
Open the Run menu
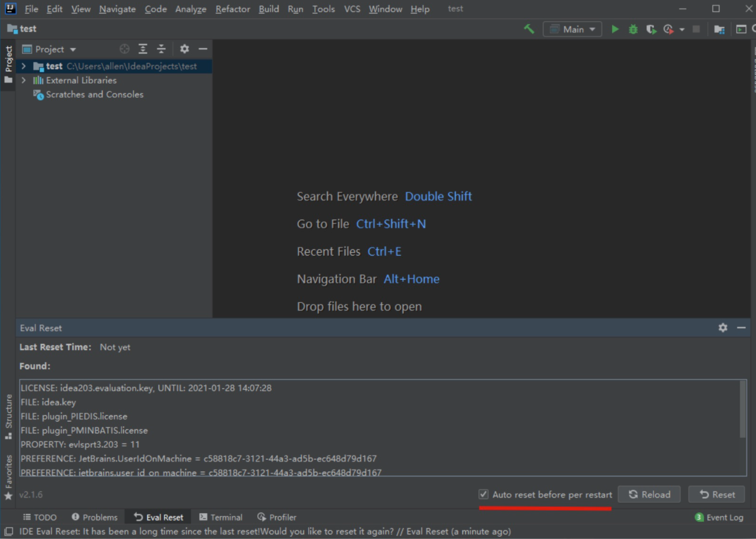[x=295, y=9]
